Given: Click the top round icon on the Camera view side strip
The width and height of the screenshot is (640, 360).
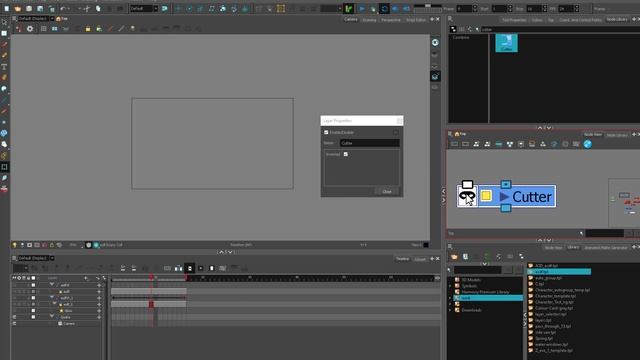Looking at the screenshot, I should 435,42.
